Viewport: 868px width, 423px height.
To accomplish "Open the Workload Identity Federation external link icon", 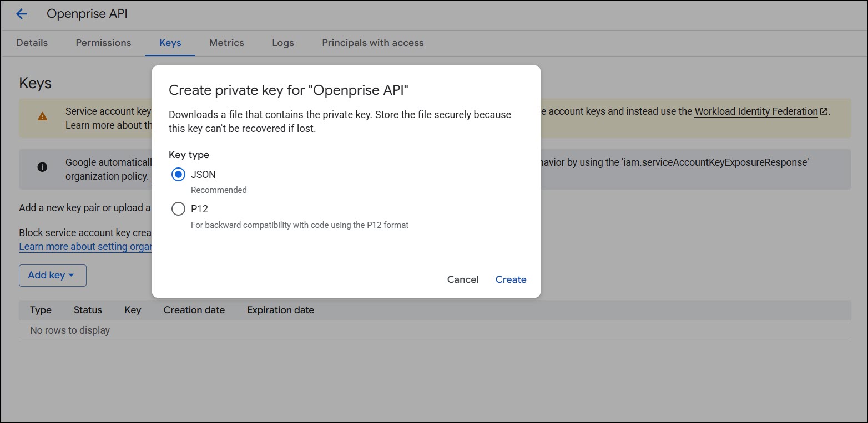I will click(824, 111).
